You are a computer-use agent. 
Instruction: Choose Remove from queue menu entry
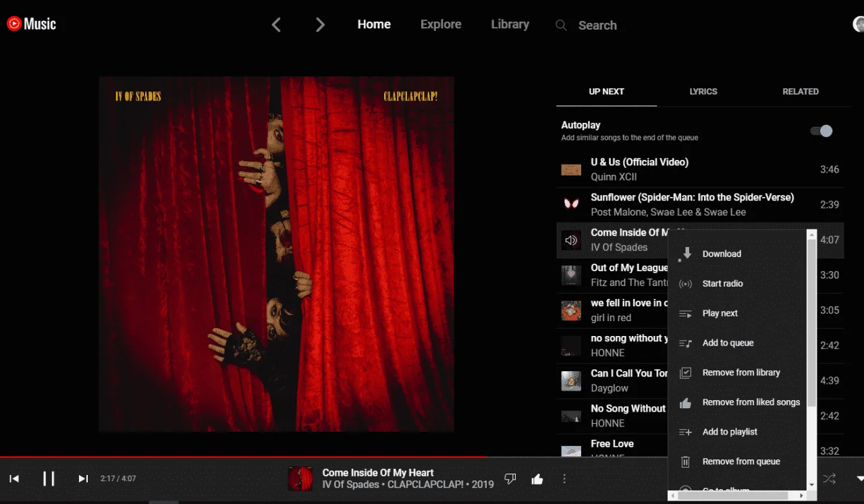tap(741, 461)
